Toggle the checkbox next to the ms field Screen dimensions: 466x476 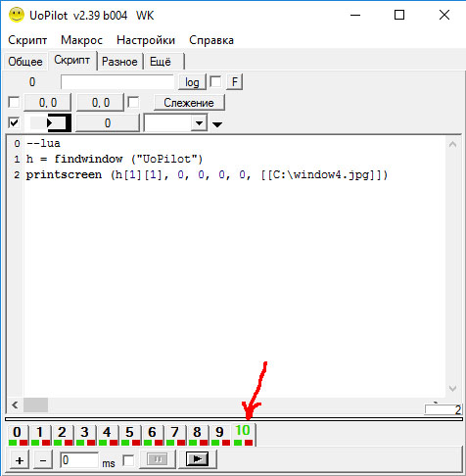tap(128, 460)
